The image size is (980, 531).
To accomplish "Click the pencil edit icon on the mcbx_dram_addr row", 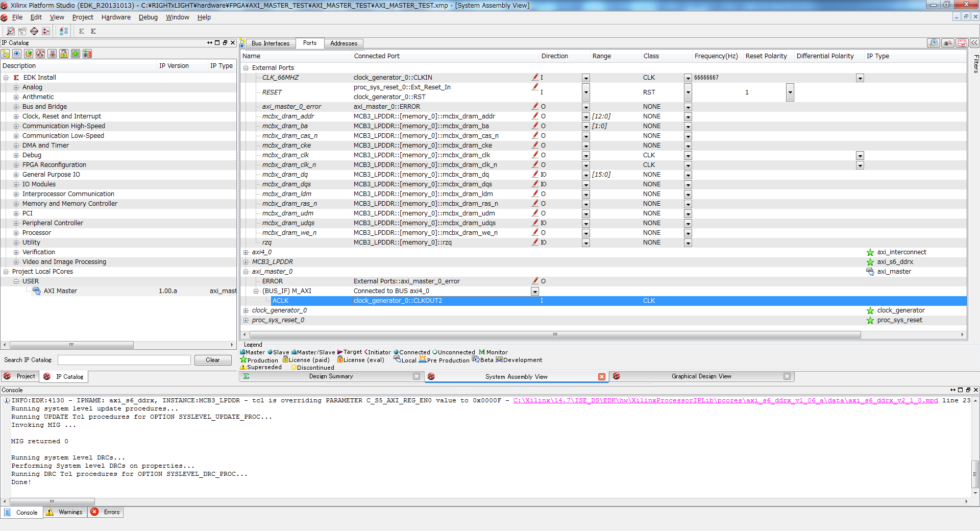I will [535, 116].
